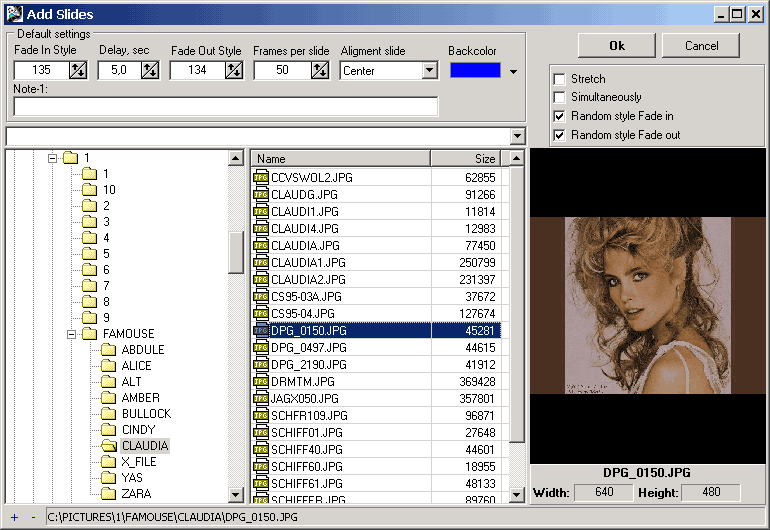Viewport: 770px width, 530px height.
Task: Open the Backcolor dropdown arrow
Action: pyautogui.click(x=514, y=71)
